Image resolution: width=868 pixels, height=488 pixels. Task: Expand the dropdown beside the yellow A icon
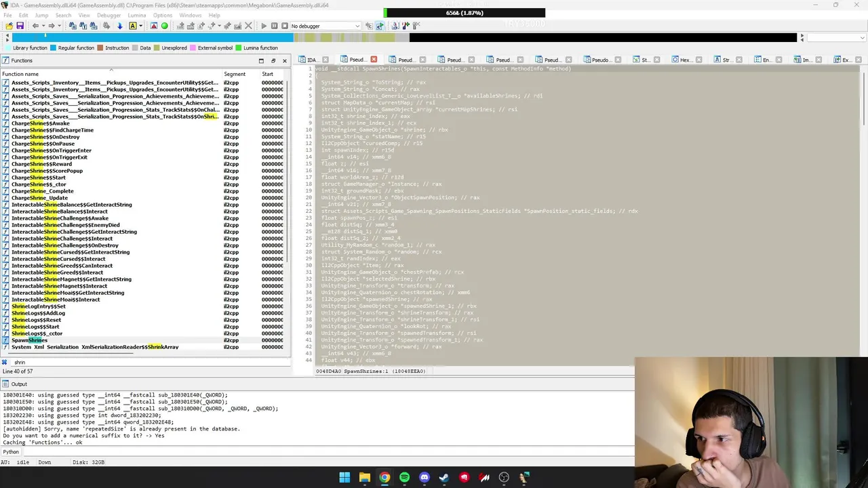coord(140,26)
